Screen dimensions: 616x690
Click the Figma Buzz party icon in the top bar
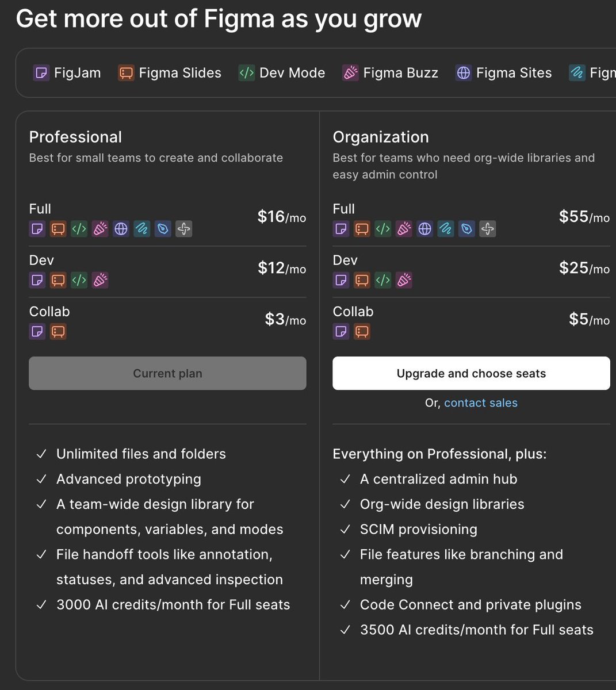350,73
